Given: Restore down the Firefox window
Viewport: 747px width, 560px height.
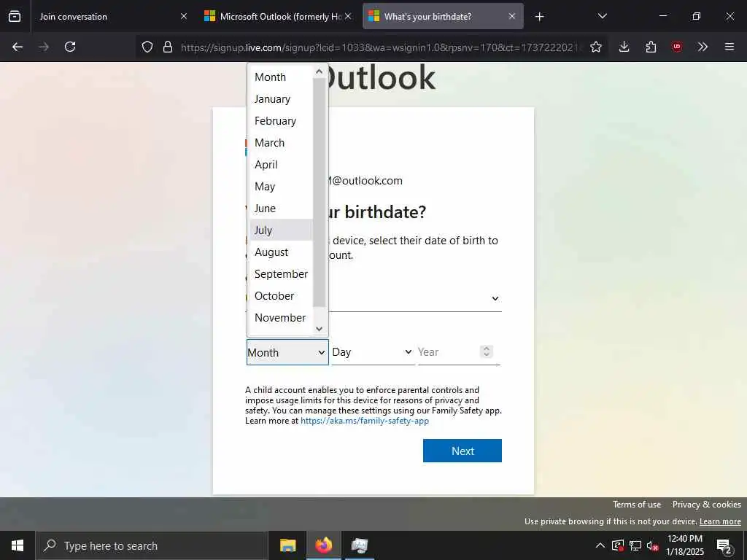Looking at the screenshot, I should [697, 16].
